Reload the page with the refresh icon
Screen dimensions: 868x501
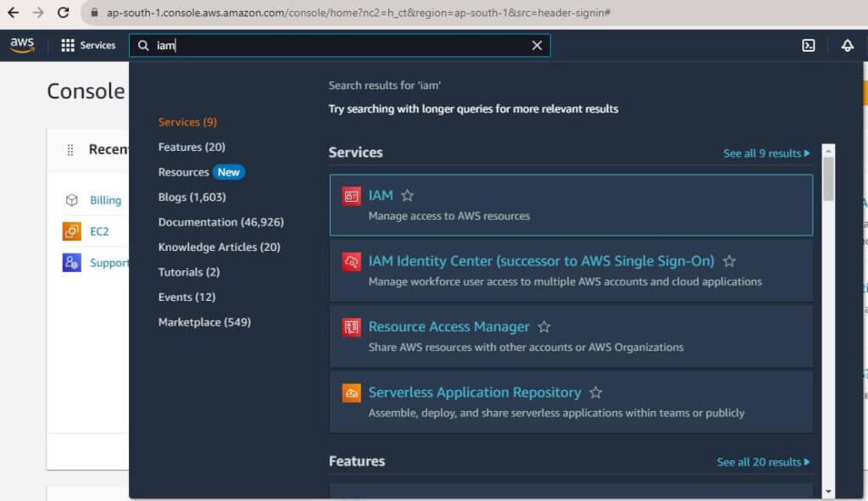63,12
